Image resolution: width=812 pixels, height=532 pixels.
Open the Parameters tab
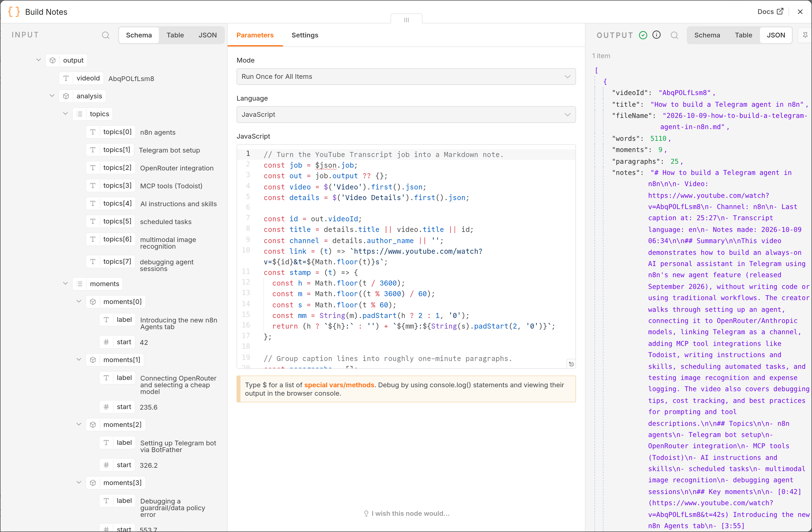click(255, 35)
